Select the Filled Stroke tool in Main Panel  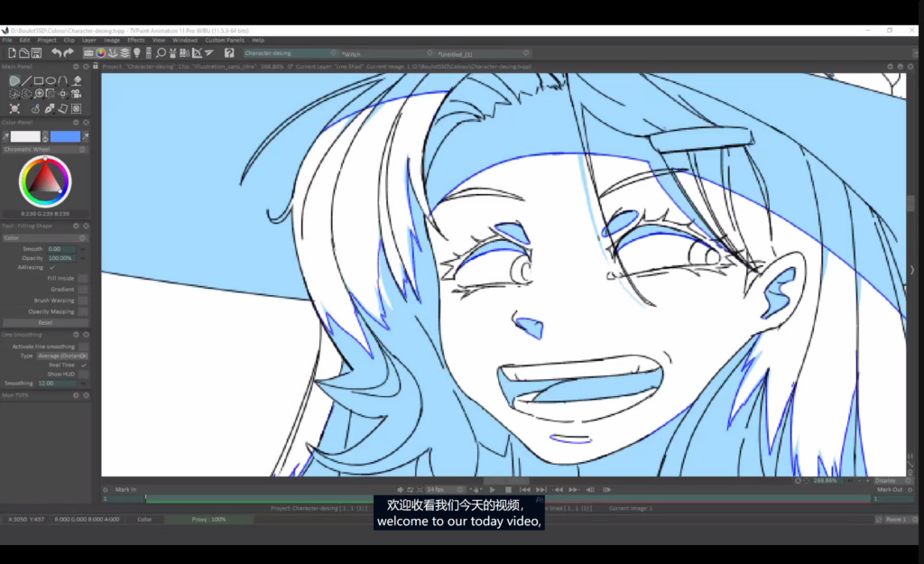(x=14, y=80)
